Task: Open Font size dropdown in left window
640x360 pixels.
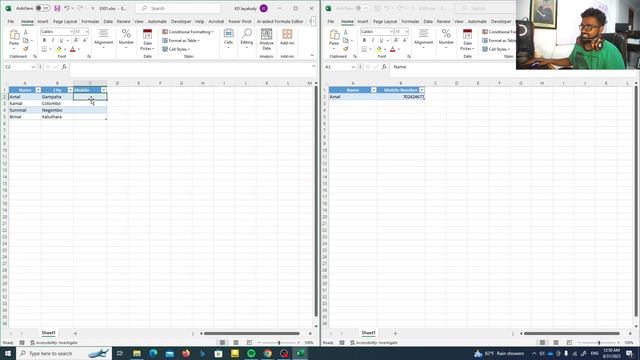Action: point(87,32)
